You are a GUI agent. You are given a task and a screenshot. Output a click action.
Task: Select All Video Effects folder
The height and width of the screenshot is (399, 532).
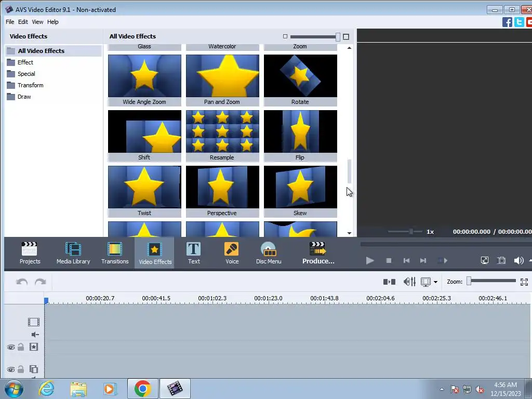coord(54,51)
